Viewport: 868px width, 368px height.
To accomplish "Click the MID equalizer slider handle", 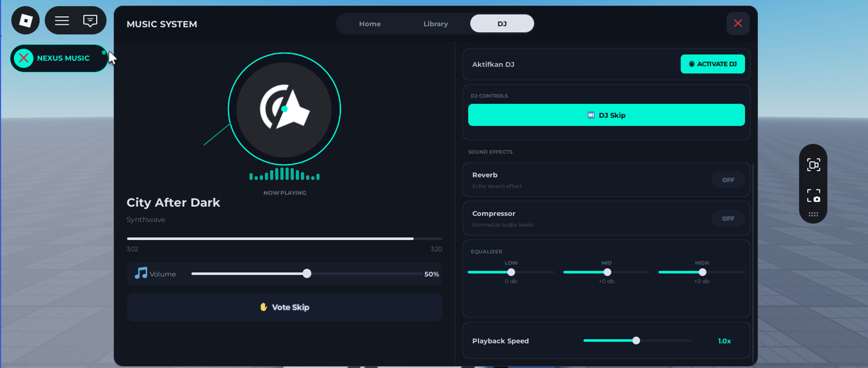I will [x=607, y=272].
